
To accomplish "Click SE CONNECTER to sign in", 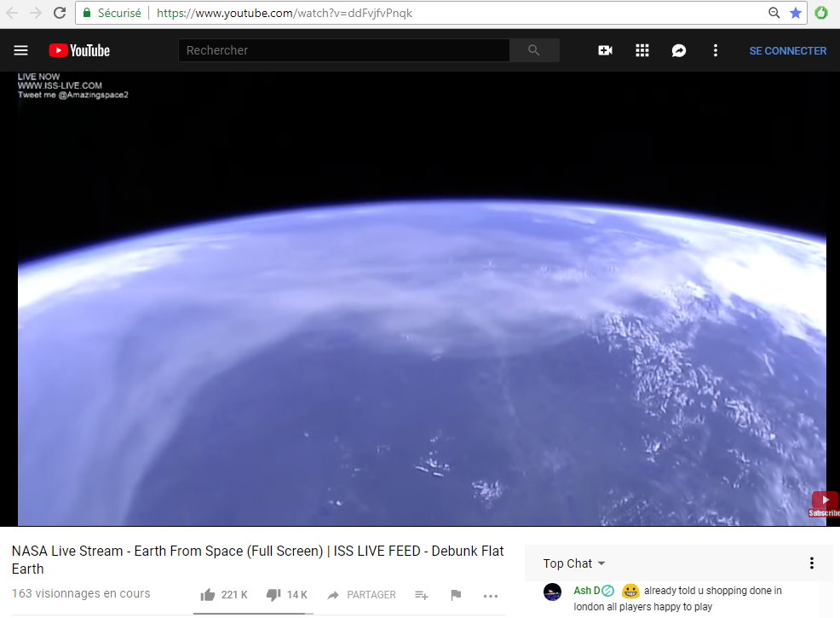I will pos(787,51).
